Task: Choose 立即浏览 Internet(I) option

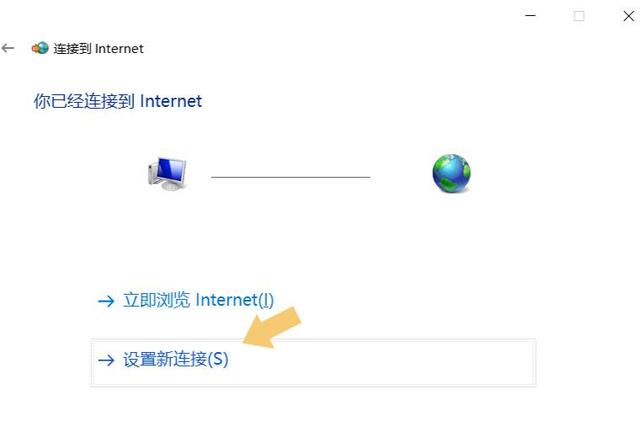Action: [198, 300]
